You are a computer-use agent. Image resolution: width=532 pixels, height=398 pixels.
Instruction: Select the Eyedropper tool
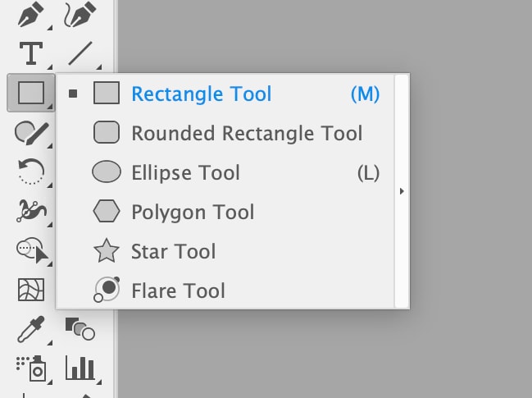(x=30, y=328)
